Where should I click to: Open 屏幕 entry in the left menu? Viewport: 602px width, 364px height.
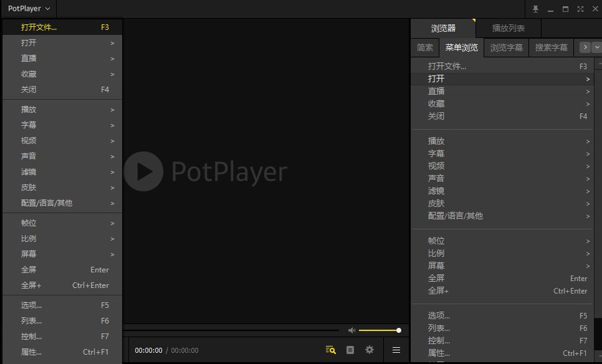coord(62,254)
